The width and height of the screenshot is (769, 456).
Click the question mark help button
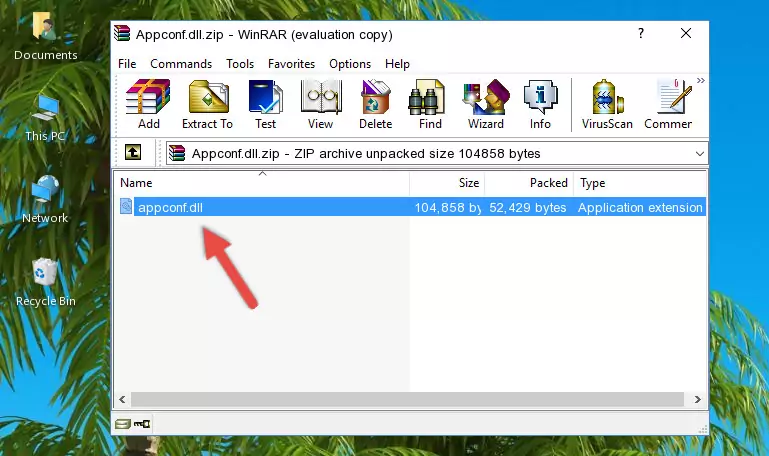pos(641,33)
